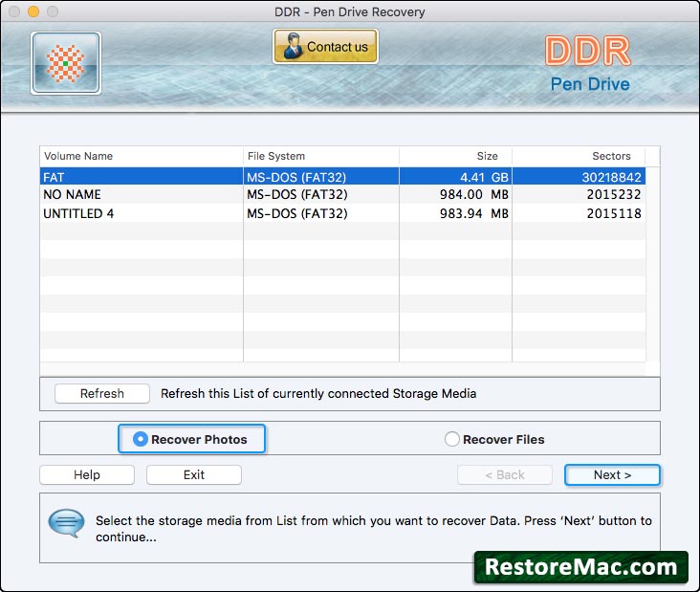
Task: Sort by Size column header
Action: [455, 156]
